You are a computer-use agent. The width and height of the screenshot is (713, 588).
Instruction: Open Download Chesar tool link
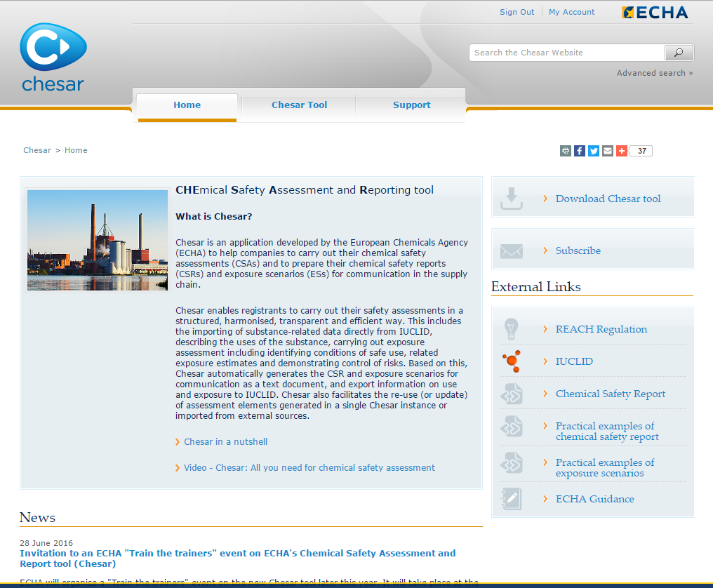click(608, 199)
